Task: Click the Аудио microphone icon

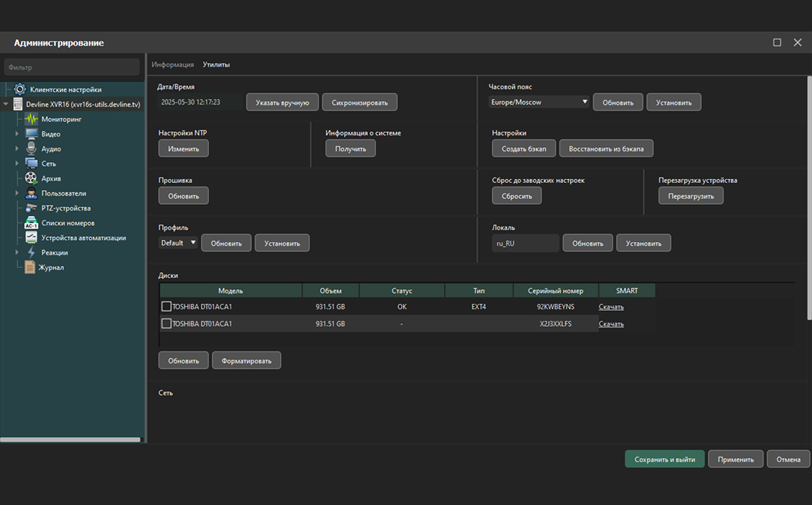Action: [32, 149]
